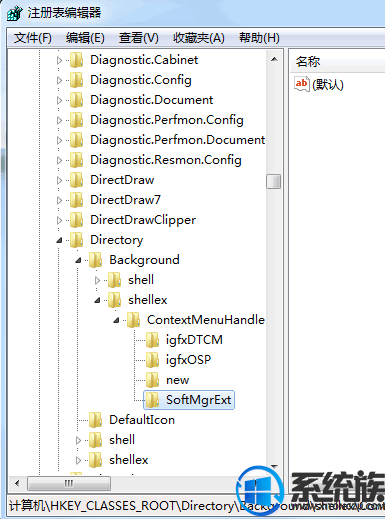Expand the shell key below DefaultIcon
385x519 pixels.
coord(78,440)
